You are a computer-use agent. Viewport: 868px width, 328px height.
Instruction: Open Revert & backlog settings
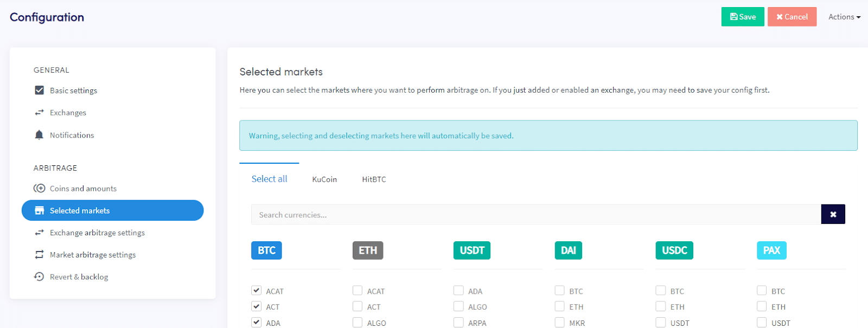click(79, 276)
